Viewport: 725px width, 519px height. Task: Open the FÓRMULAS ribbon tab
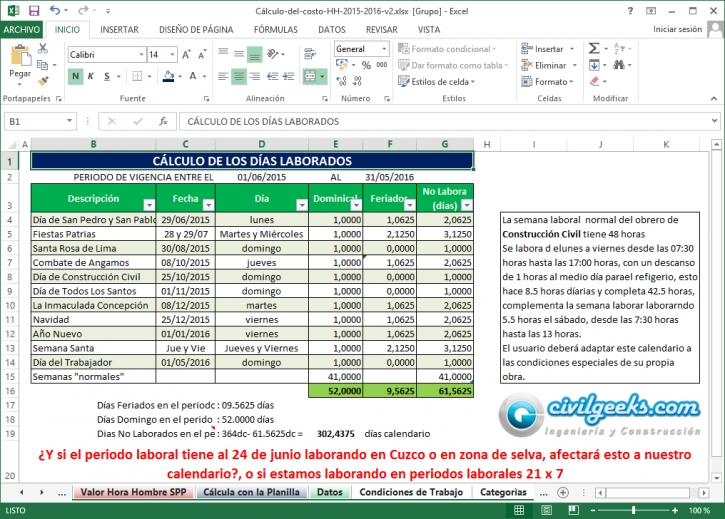pyautogui.click(x=275, y=30)
